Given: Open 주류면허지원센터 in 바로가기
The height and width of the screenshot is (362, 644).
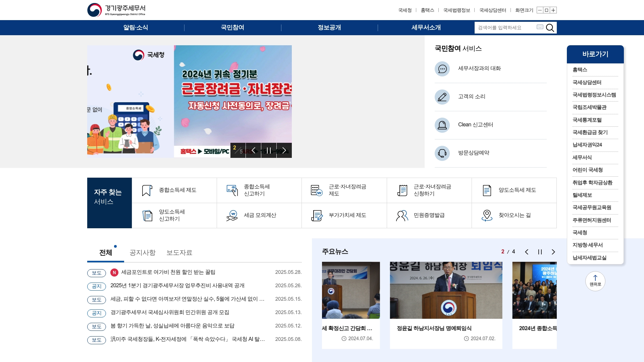Looking at the screenshot, I should (x=592, y=221).
